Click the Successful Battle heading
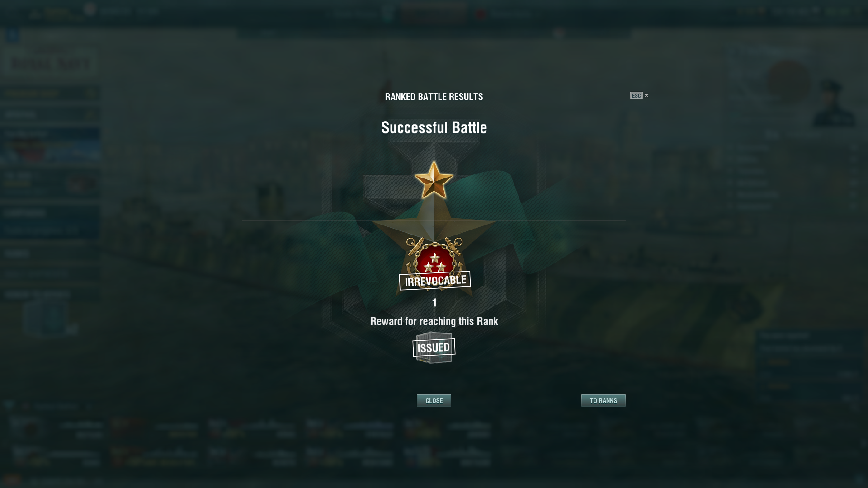Screen dimensions: 868x488 point(434,127)
